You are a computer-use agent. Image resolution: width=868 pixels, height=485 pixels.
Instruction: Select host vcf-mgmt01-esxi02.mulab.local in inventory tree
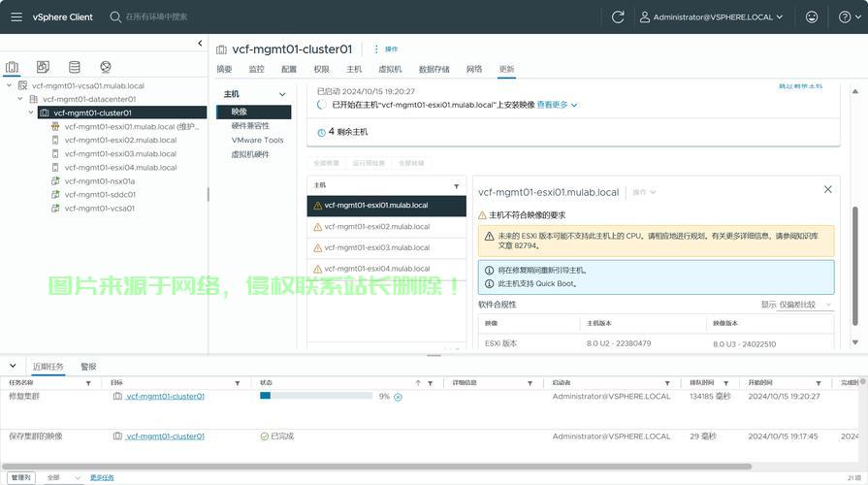(120, 140)
